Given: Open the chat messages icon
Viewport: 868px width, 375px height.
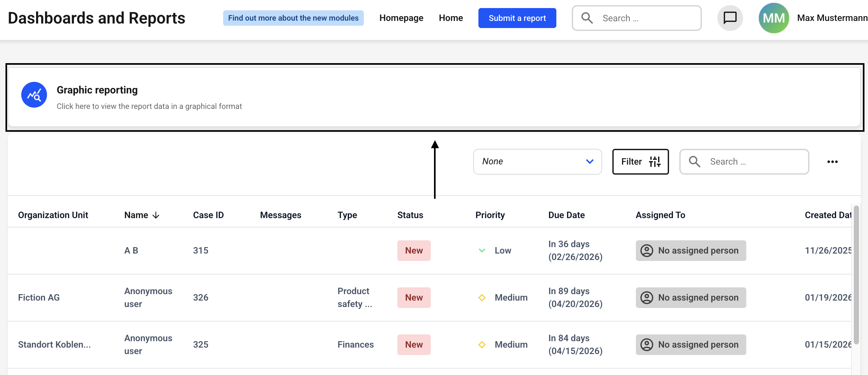Looking at the screenshot, I should coord(730,18).
